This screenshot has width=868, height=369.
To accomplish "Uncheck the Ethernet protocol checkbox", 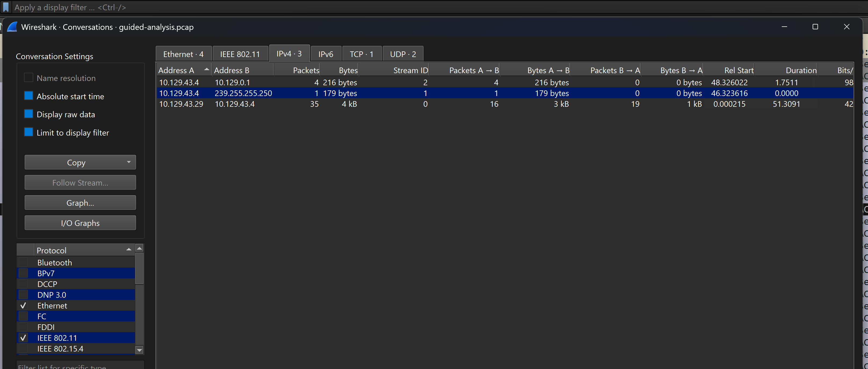I will (23, 306).
